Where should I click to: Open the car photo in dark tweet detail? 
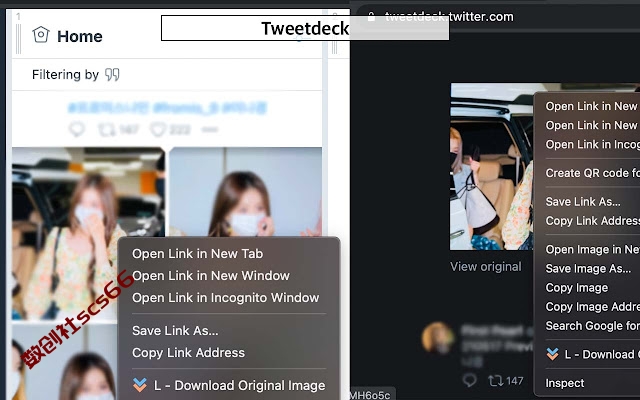coord(492,167)
